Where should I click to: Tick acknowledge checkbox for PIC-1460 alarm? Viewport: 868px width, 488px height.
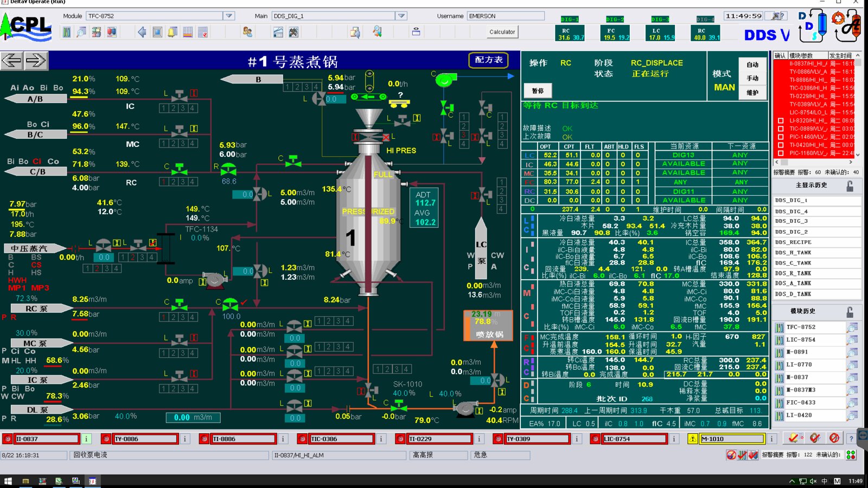click(x=781, y=137)
